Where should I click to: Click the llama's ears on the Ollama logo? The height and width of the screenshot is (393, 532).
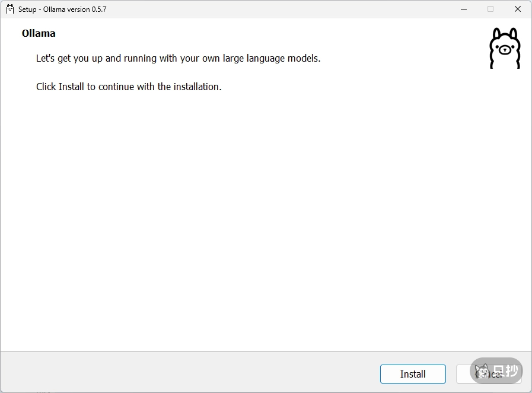504,33
